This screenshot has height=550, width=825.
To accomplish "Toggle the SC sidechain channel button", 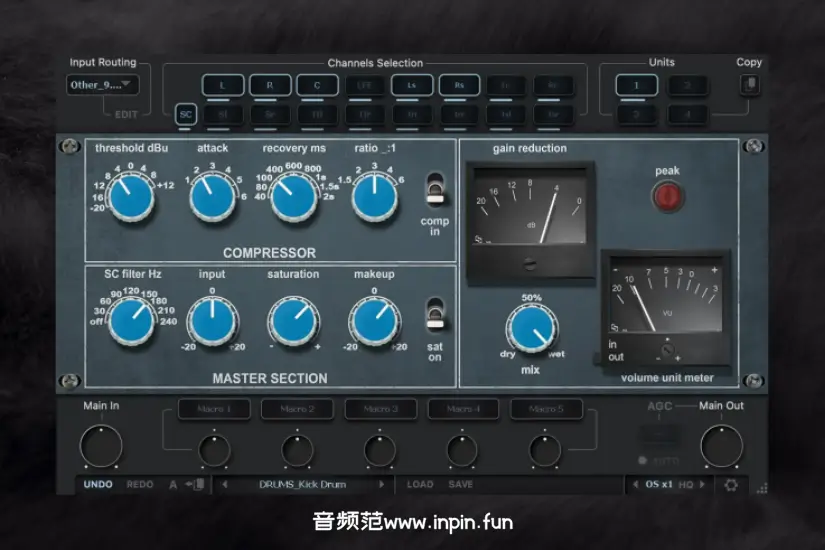I will point(186,114).
